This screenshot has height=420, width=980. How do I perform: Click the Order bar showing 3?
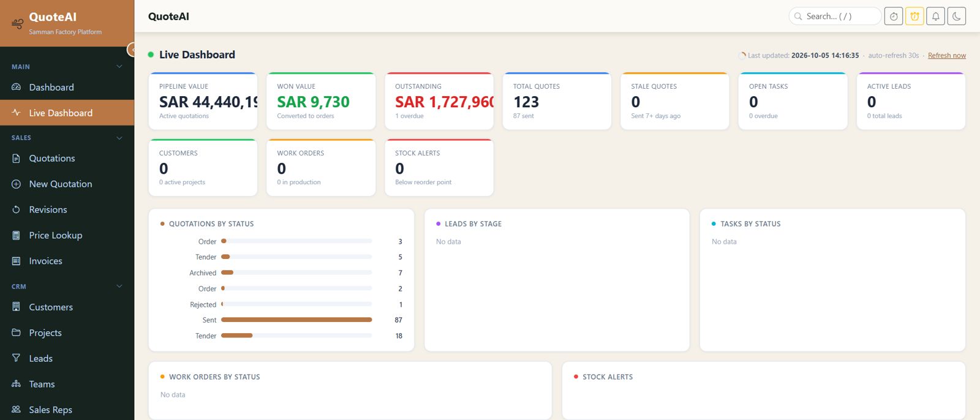pyautogui.click(x=224, y=241)
